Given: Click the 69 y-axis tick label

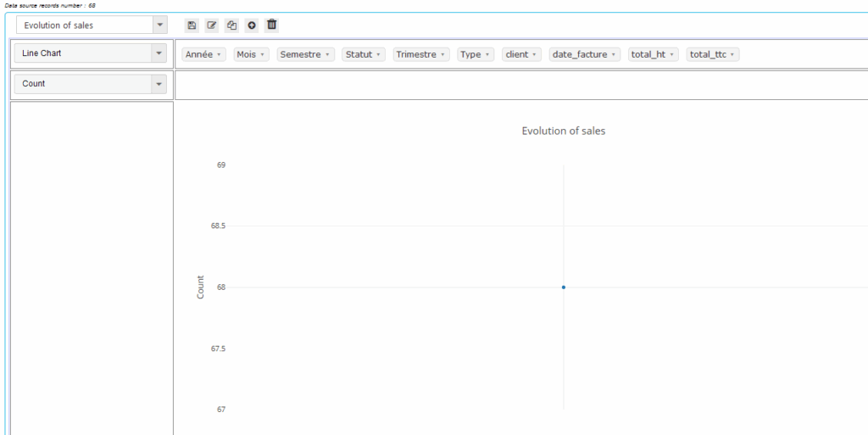Looking at the screenshot, I should pos(221,165).
